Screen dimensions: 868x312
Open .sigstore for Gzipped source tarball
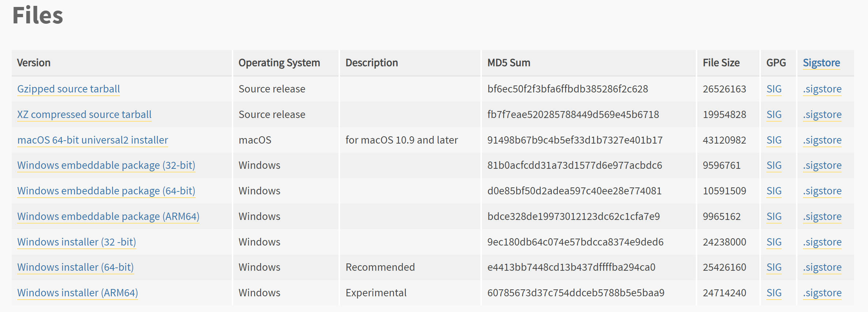(x=822, y=89)
